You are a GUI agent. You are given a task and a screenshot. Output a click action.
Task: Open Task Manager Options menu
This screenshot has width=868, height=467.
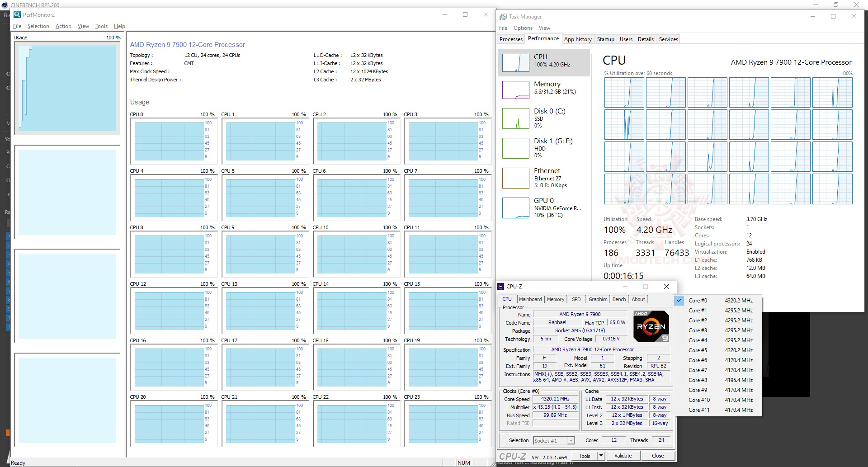(523, 28)
